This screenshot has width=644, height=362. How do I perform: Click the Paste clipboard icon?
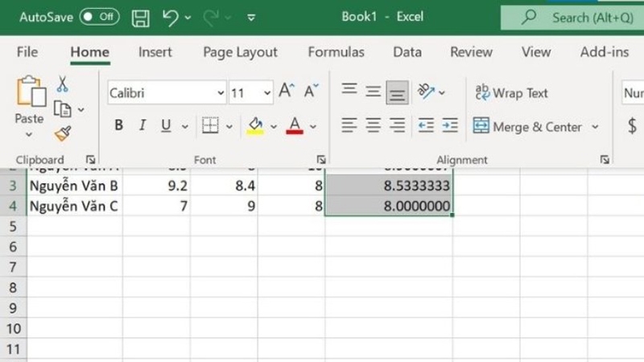31,91
